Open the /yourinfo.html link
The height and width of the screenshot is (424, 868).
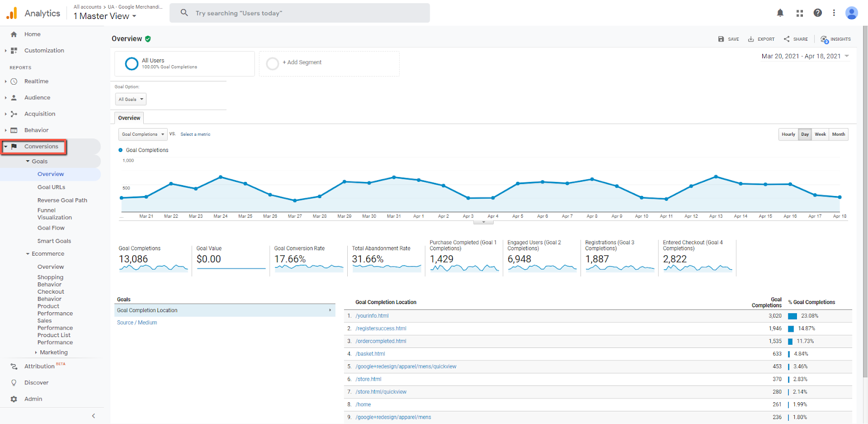pos(372,316)
